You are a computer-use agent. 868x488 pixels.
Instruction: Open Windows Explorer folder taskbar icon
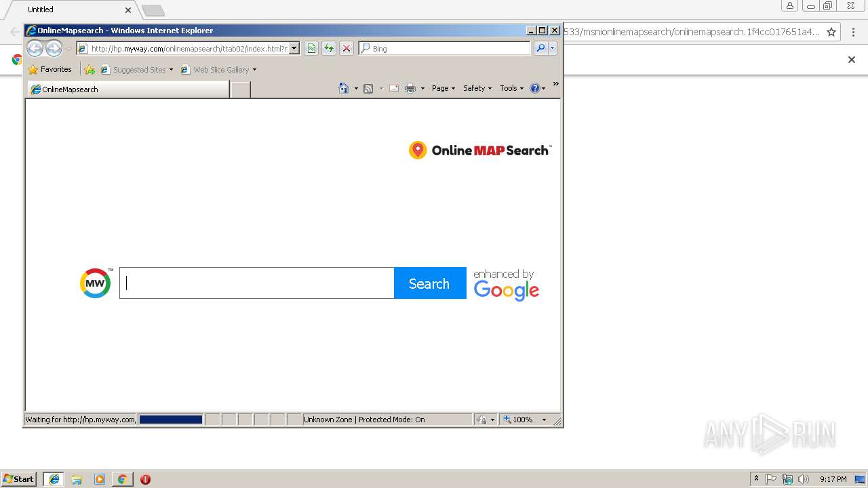pos(77,479)
